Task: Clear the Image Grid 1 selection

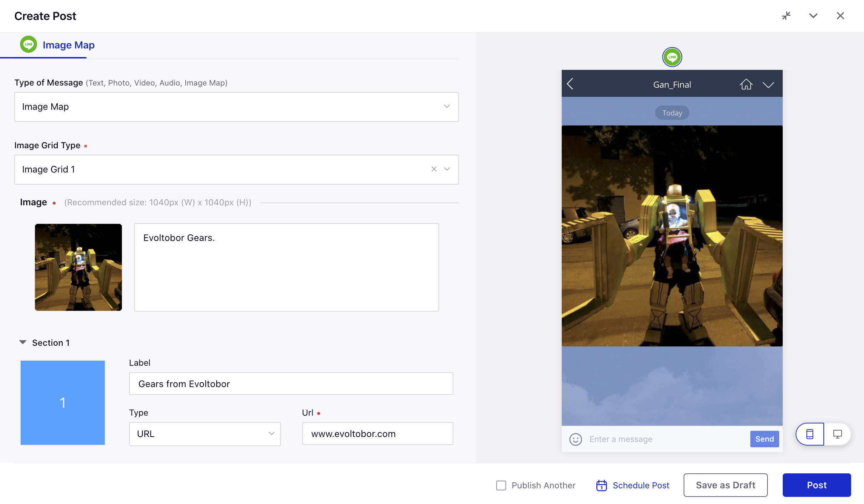Action: (x=434, y=169)
